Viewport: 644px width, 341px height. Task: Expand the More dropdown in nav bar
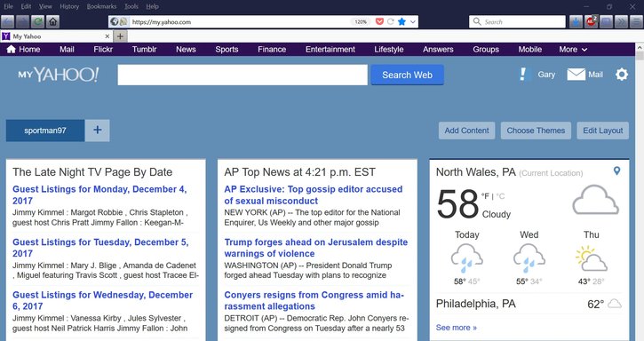tap(573, 50)
